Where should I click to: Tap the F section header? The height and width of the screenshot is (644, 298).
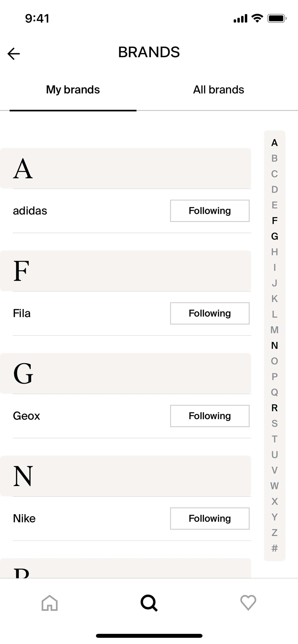tap(125, 271)
